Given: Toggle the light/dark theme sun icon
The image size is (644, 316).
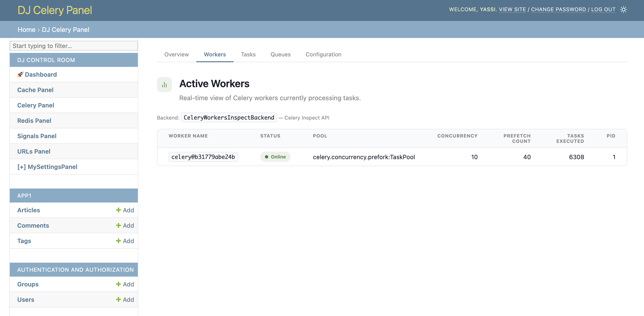Looking at the screenshot, I should pyautogui.click(x=624, y=10).
